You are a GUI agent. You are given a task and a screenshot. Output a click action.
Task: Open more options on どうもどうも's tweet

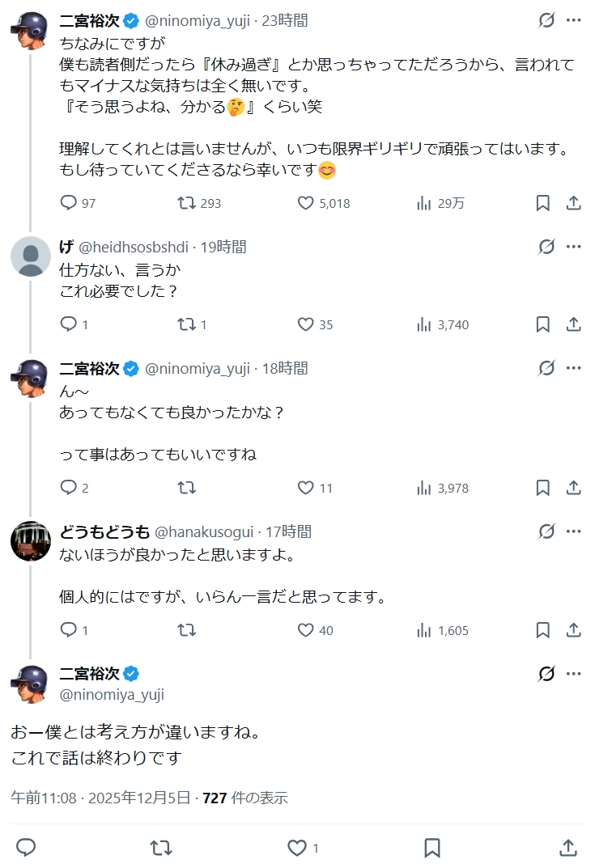574,531
